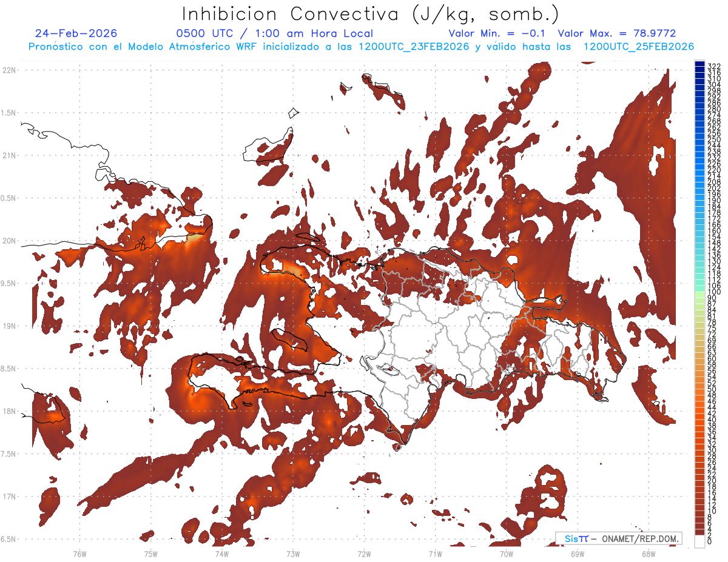Click the 'Valor Max. = 78.9772' readout
728x562 pixels.
pyautogui.click(x=617, y=33)
